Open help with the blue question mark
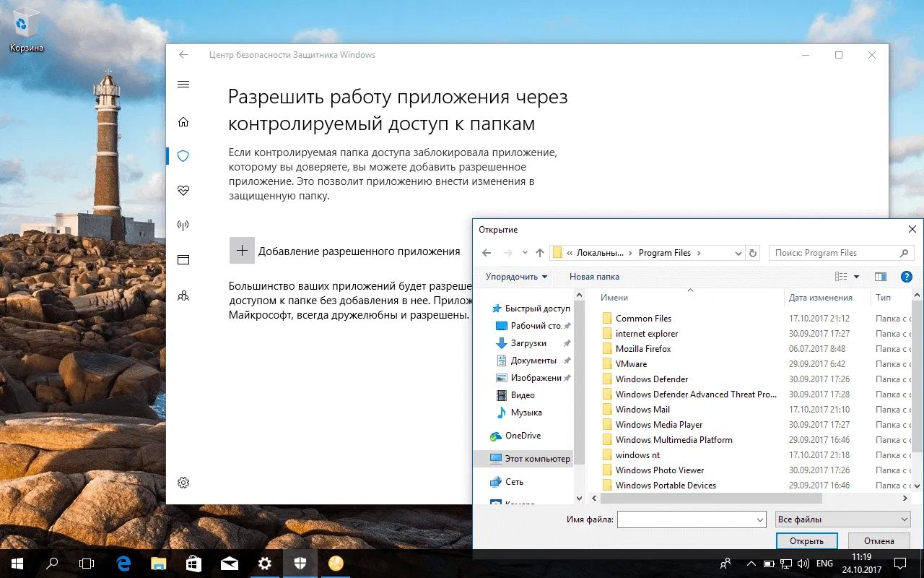924x578 pixels. point(907,277)
